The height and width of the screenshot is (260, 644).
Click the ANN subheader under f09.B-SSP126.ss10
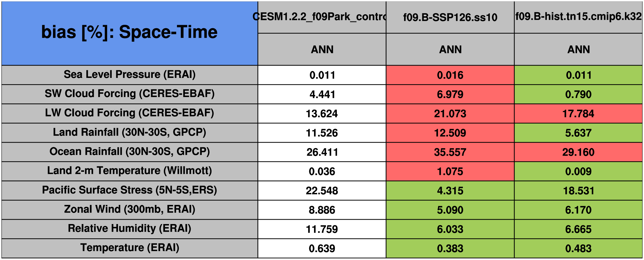(450, 49)
